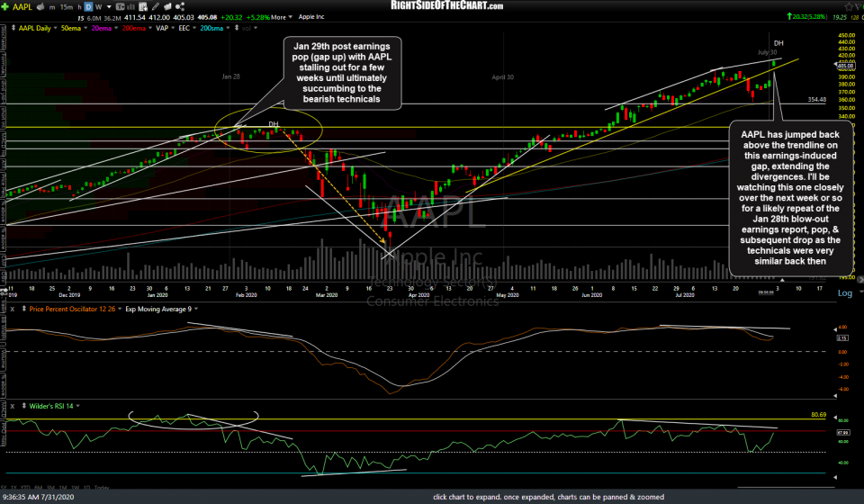Click the Jul 2020 date axis label
This screenshot has height=504, width=864.
point(685,295)
